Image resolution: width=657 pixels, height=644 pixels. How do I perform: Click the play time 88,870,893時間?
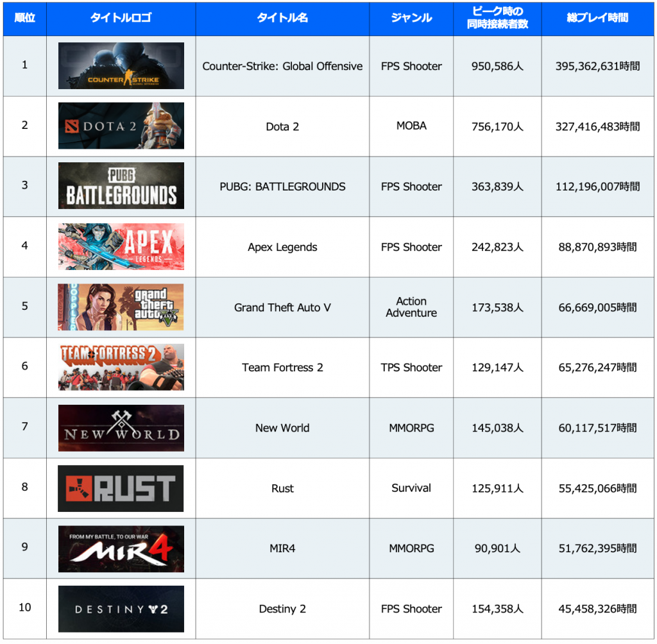coord(597,247)
